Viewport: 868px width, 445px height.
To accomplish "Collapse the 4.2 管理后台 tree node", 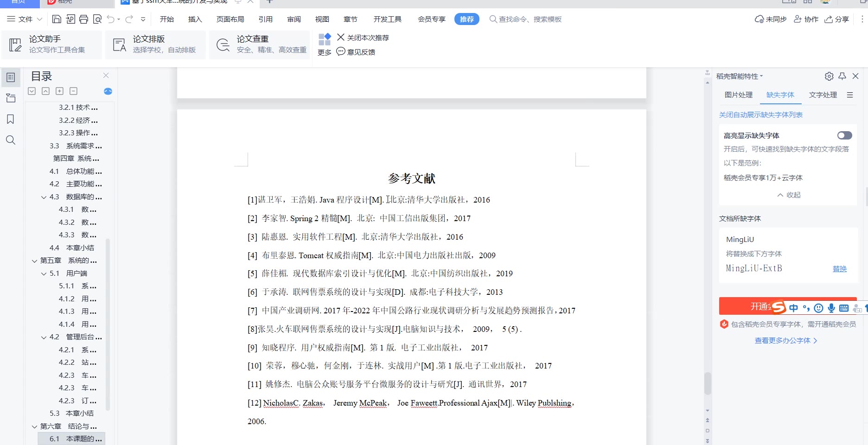I will pyautogui.click(x=44, y=337).
